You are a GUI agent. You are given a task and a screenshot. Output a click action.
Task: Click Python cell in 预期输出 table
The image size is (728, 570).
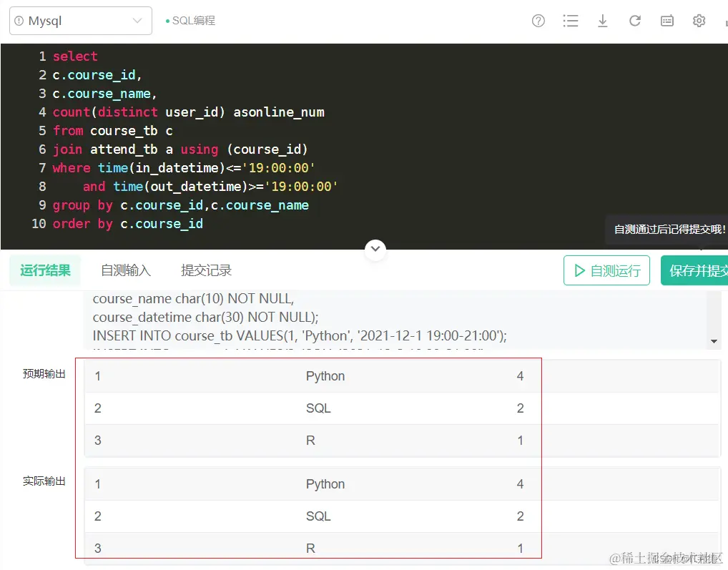(x=325, y=376)
